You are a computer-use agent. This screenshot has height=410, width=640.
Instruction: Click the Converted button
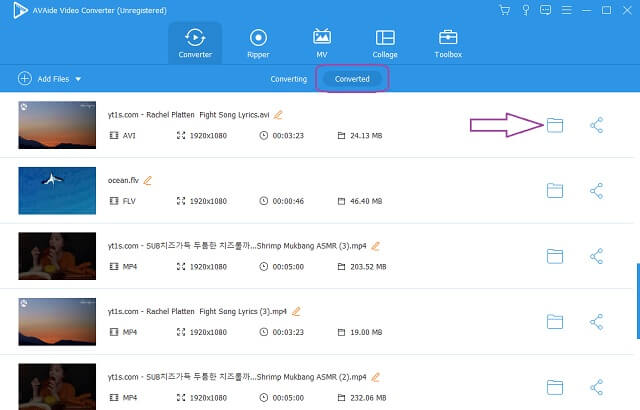click(352, 78)
